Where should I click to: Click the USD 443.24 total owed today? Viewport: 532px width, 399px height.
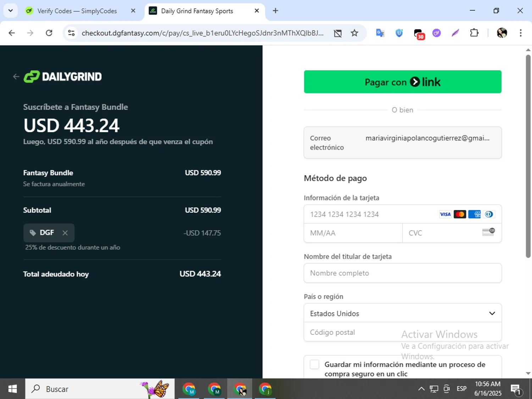click(x=200, y=274)
